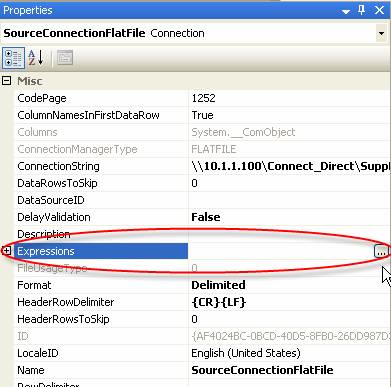Toggle auto-hide pin of Properties panel
Screen dimensions: 391x387
pos(361,10)
